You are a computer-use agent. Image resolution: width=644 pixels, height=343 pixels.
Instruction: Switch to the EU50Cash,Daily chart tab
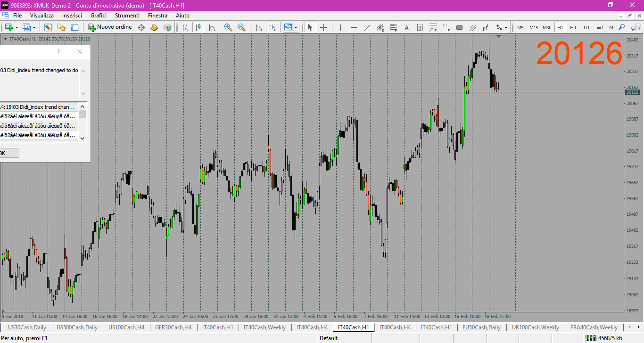[481, 327]
